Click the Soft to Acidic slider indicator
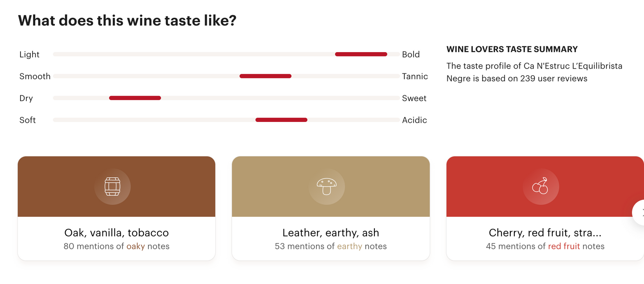 tap(281, 120)
